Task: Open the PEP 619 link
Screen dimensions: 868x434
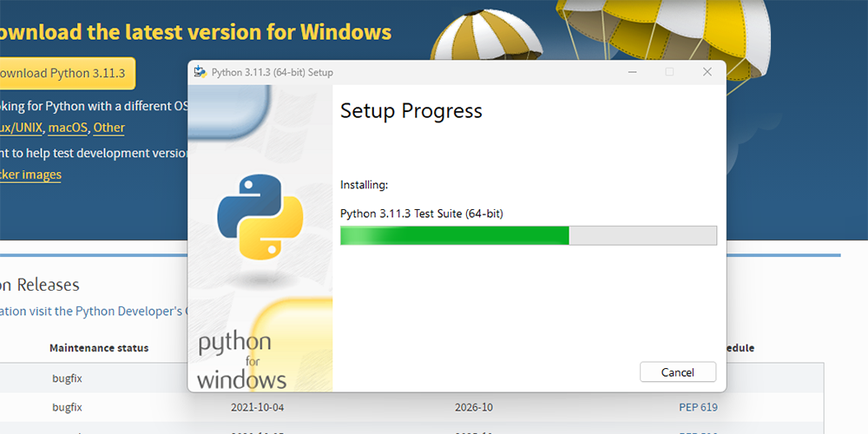Action: [698, 407]
